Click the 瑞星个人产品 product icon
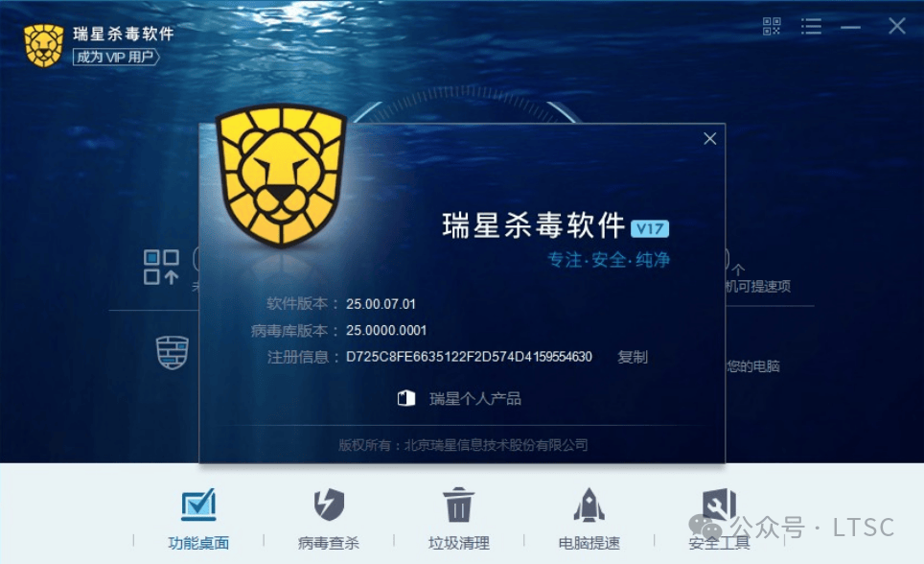924x564 pixels. 406,398
